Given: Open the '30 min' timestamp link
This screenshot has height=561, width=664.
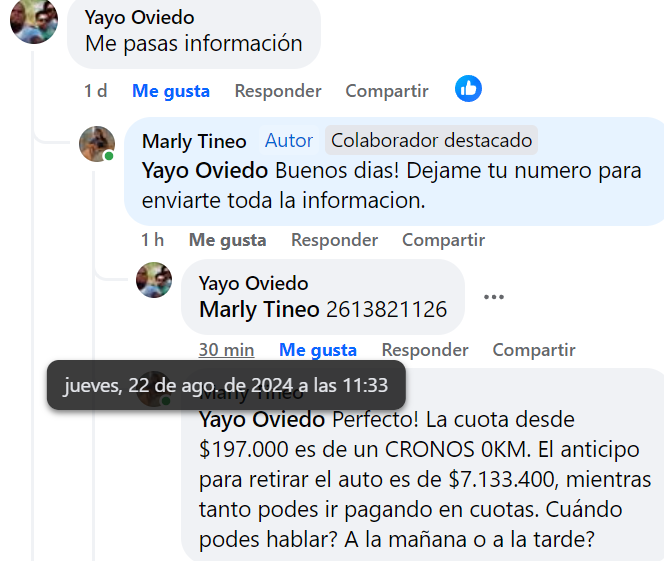Looking at the screenshot, I should click(x=227, y=350).
